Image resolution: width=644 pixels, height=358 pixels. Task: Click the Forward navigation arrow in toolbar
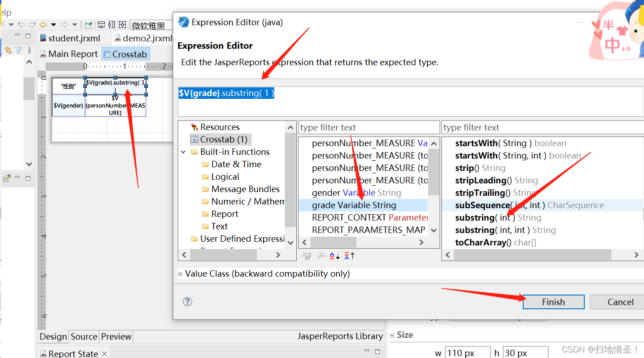click(64, 25)
